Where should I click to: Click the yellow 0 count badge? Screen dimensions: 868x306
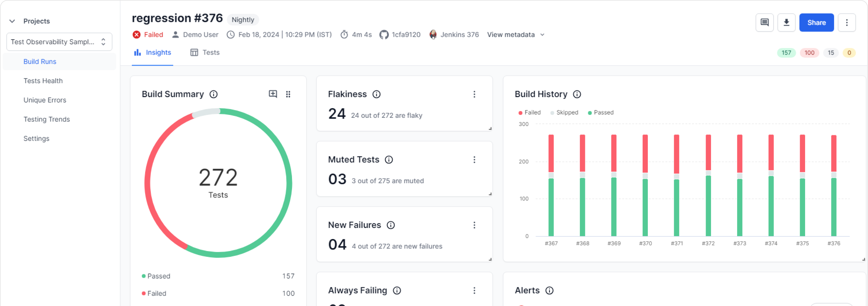[x=849, y=53]
